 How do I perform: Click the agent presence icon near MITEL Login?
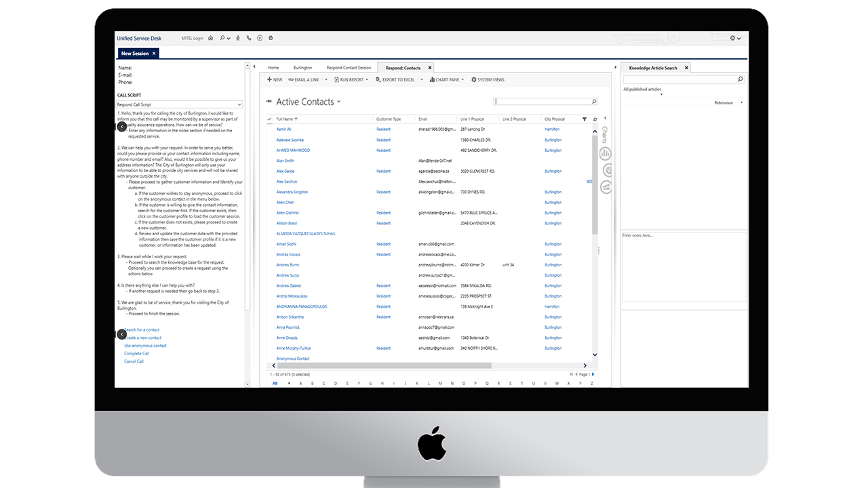point(237,38)
